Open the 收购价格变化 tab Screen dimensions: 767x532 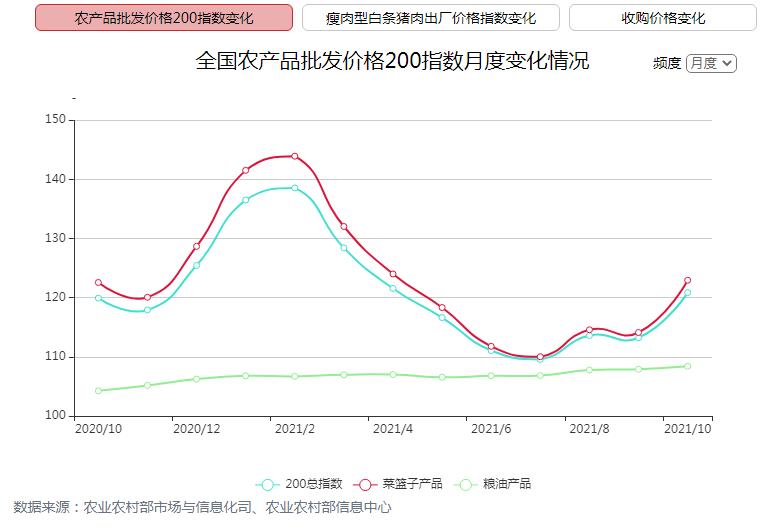tap(662, 18)
